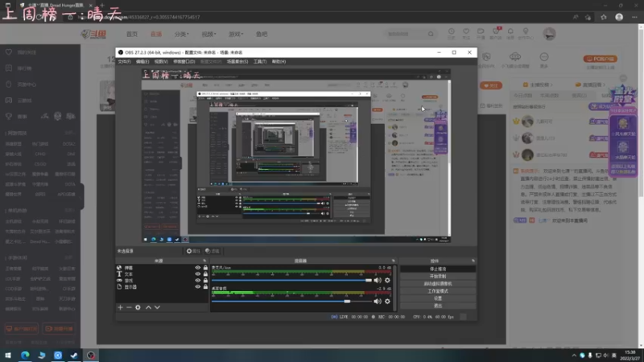Expand the 视频 dropdown in the Douyu nav
644x362 pixels.
click(x=208, y=34)
